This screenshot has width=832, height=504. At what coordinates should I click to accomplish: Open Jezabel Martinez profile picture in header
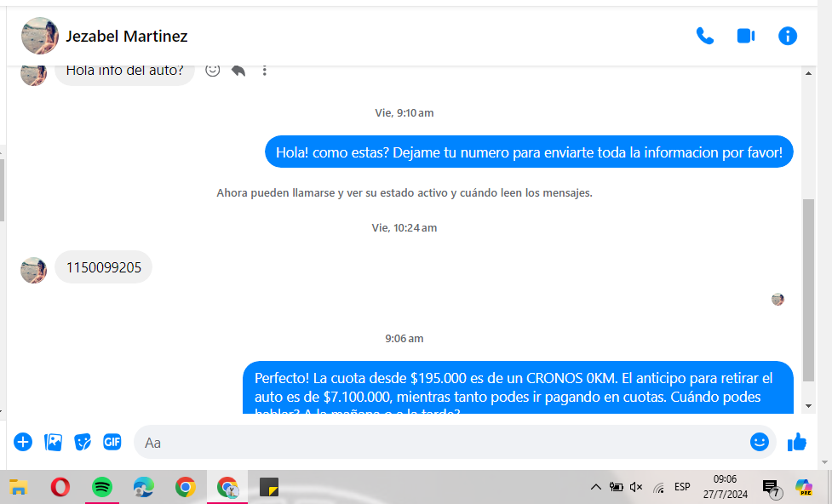coord(40,36)
